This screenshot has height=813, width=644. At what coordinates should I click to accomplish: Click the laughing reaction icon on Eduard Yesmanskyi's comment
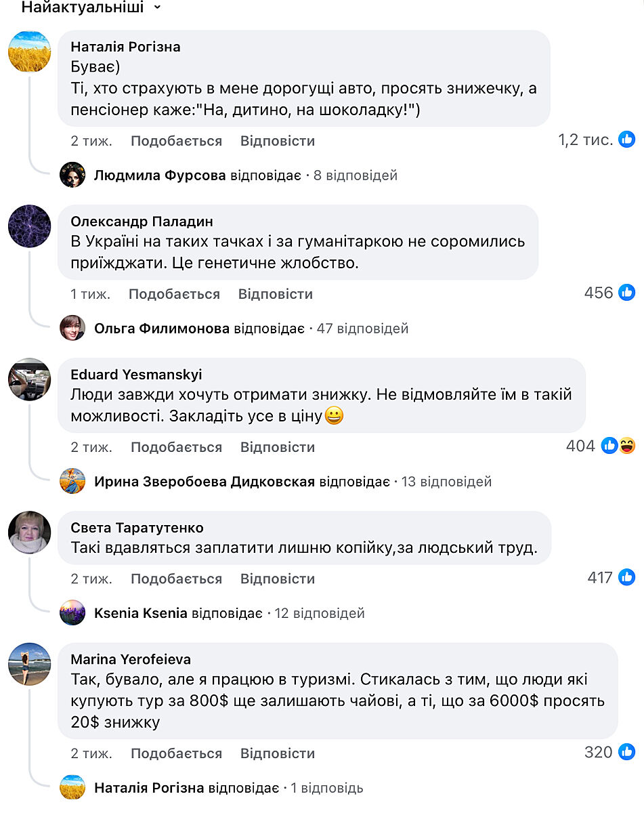[x=627, y=446]
